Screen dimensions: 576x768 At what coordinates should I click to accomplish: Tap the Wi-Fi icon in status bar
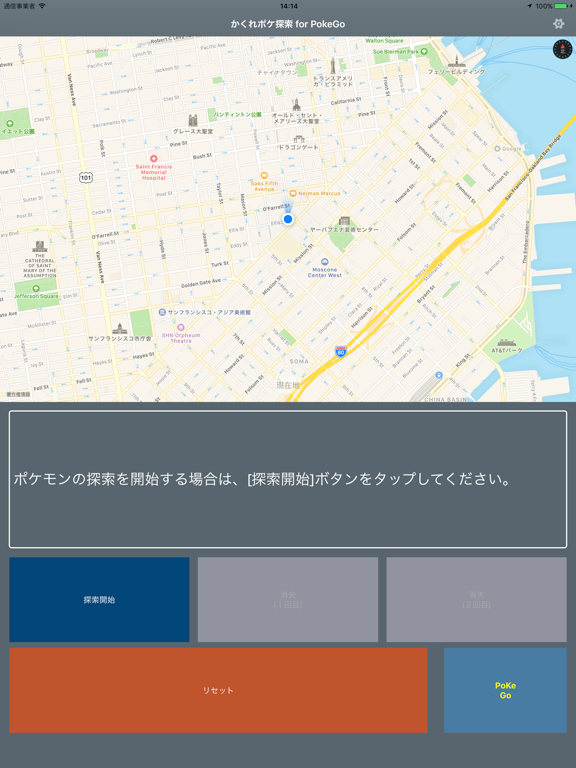pos(42,6)
